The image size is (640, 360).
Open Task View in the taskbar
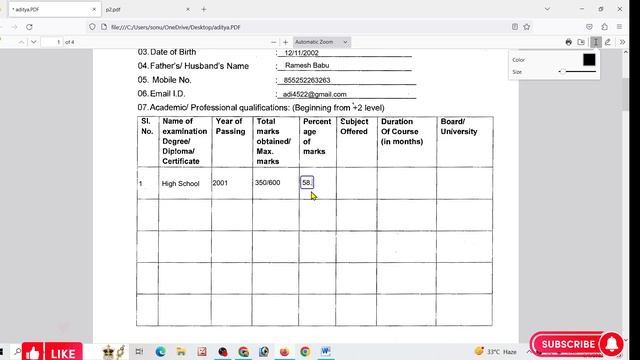[139, 351]
